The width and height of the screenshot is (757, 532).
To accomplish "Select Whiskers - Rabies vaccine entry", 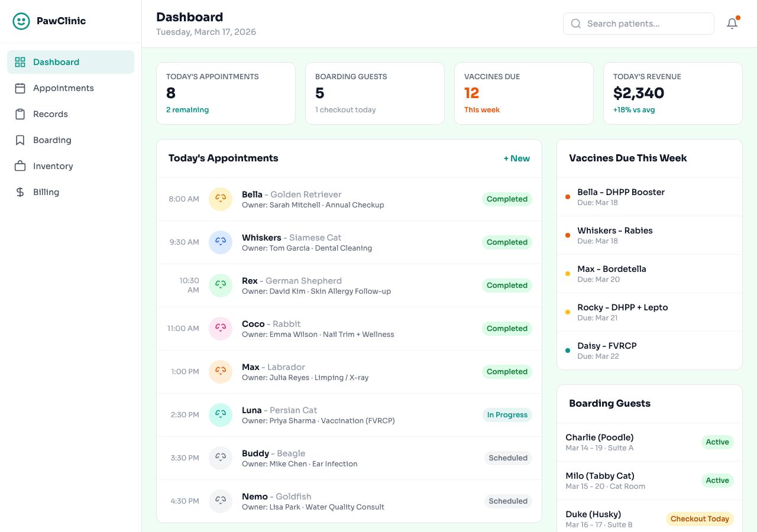I will coord(649,235).
